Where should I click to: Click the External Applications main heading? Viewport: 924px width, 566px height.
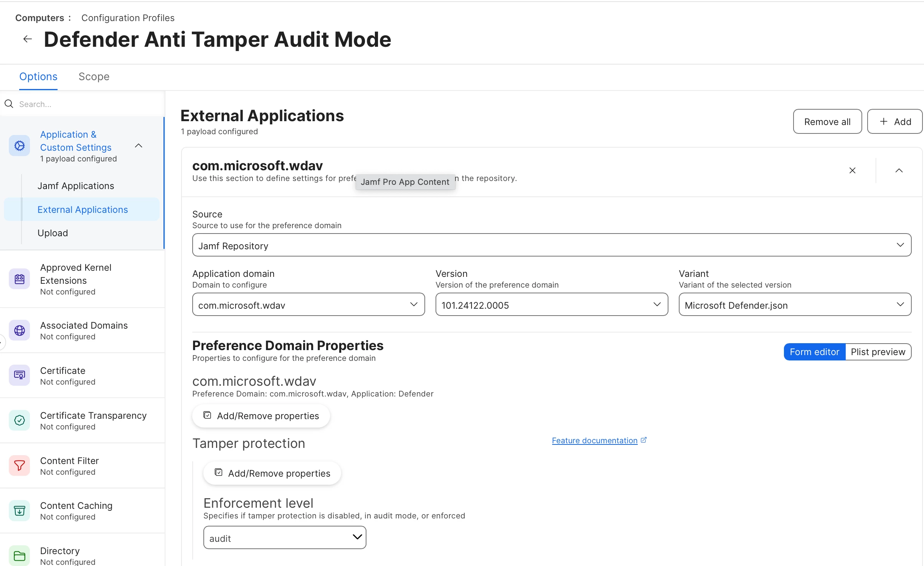click(x=262, y=116)
